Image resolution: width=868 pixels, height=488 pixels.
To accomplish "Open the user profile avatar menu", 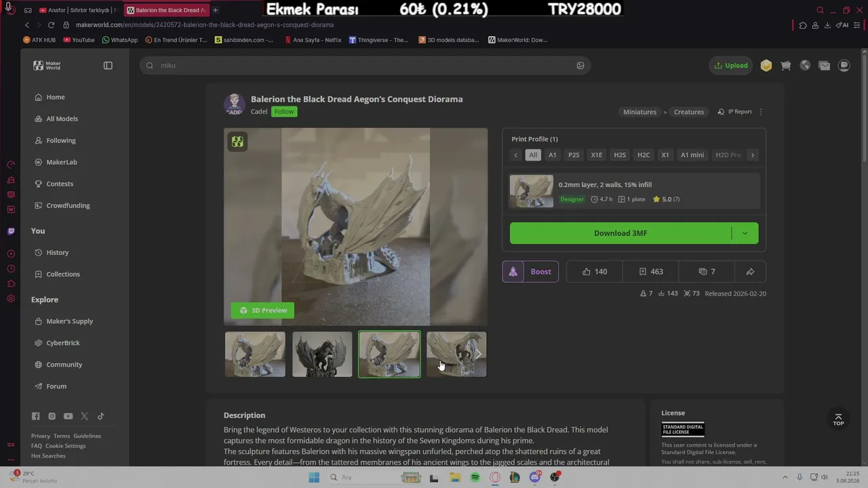I will click(844, 66).
